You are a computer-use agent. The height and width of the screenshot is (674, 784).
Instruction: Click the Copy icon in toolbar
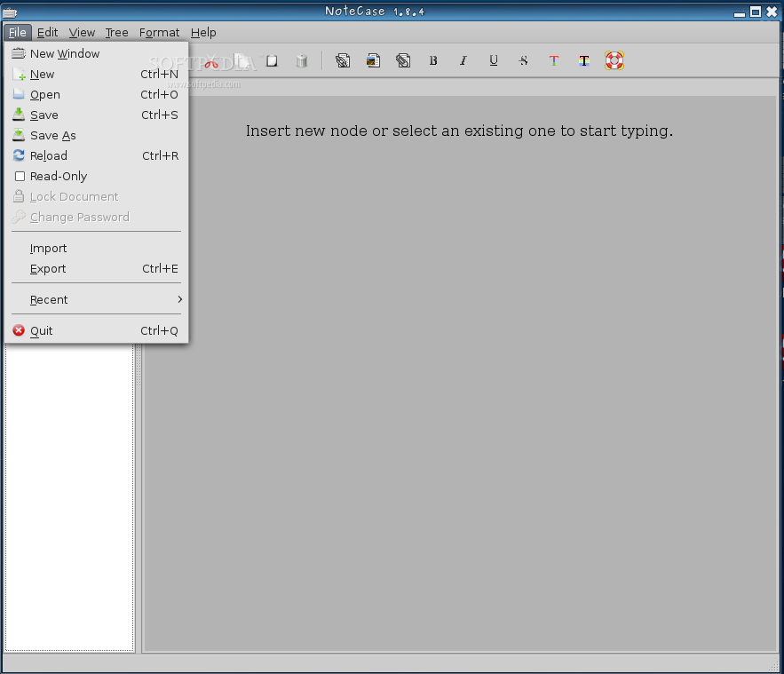(x=242, y=61)
